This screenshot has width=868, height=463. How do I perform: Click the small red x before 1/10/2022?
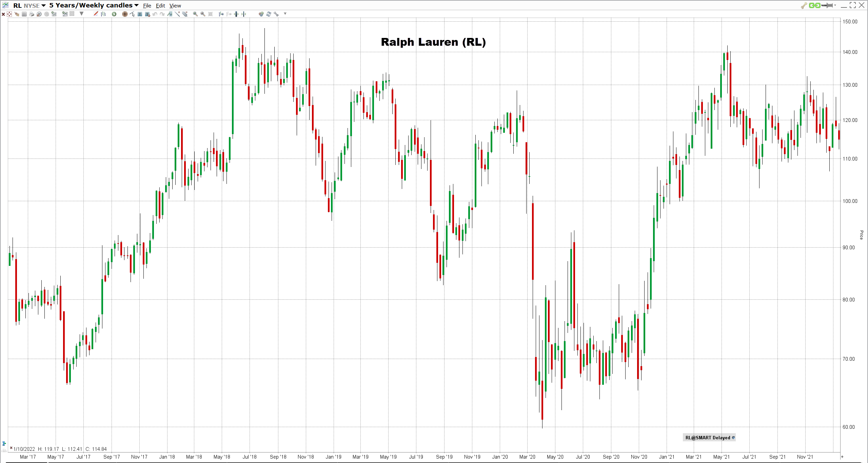[11, 448]
